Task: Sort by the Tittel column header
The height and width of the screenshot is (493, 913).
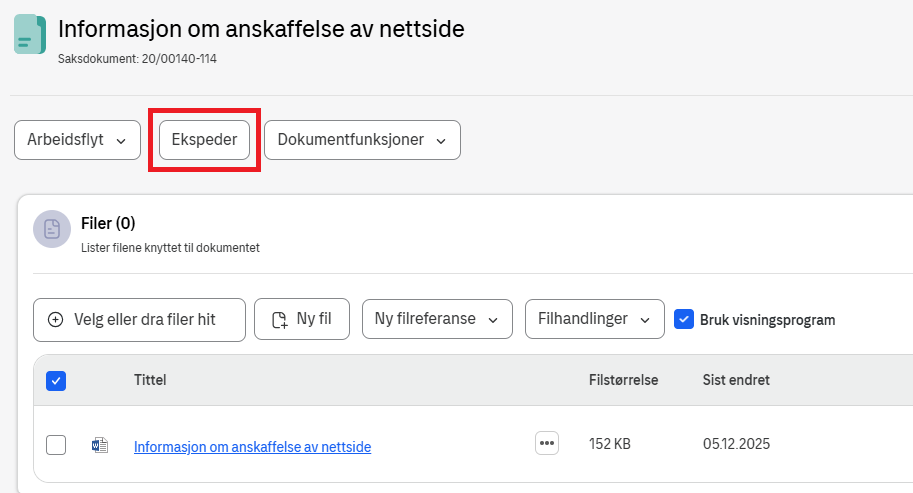Action: (150, 380)
